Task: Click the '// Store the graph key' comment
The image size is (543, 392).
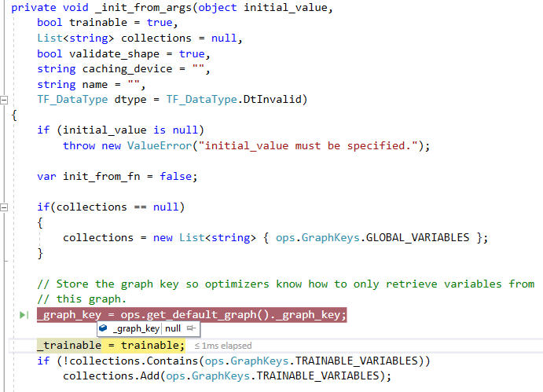Action: coord(286,284)
